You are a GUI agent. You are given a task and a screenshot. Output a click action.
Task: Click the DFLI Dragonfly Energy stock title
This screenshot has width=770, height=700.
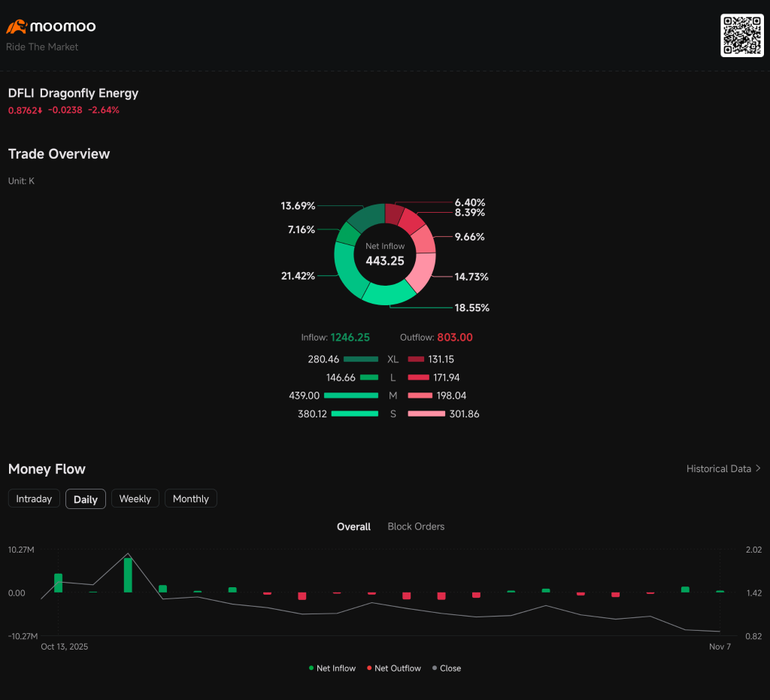(73, 93)
